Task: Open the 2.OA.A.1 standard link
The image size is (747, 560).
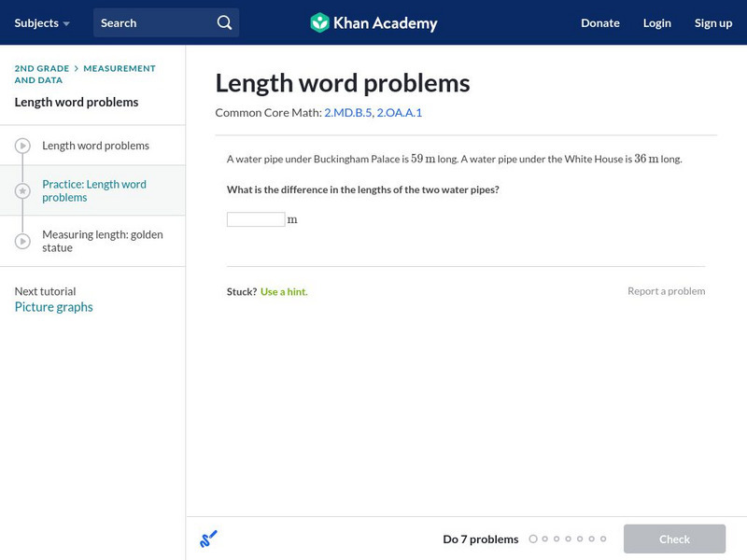Action: (x=400, y=112)
